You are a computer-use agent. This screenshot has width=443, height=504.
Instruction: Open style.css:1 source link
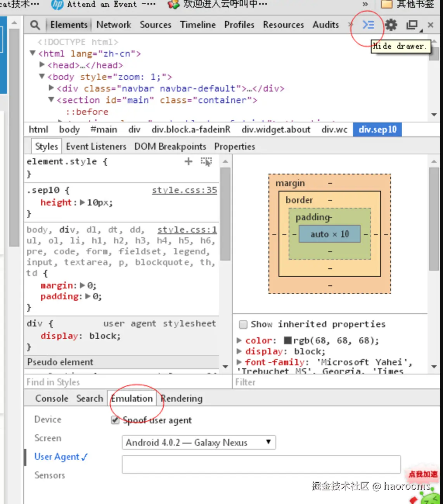point(187,230)
